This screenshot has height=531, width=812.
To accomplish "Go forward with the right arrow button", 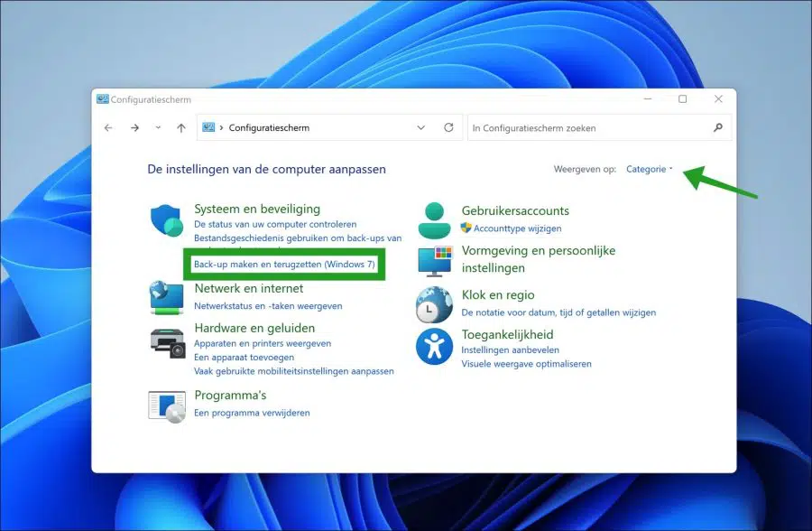I will coord(134,127).
